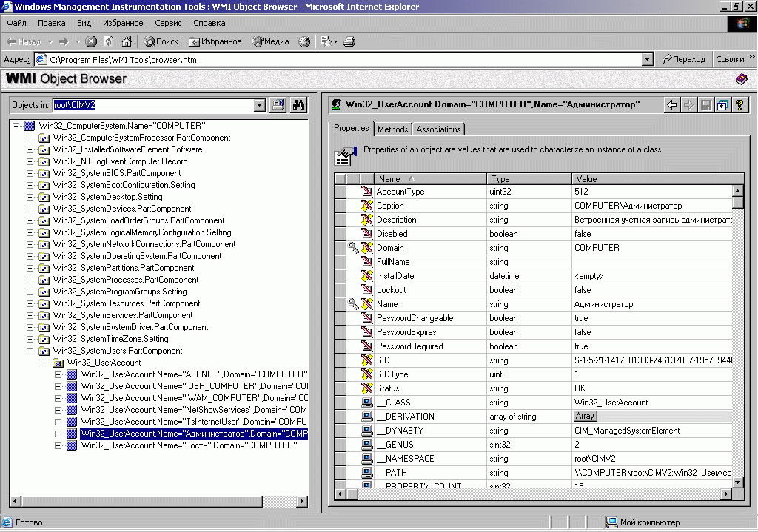Click the system icon for __CLASS row
758x532 pixels.
(367, 402)
